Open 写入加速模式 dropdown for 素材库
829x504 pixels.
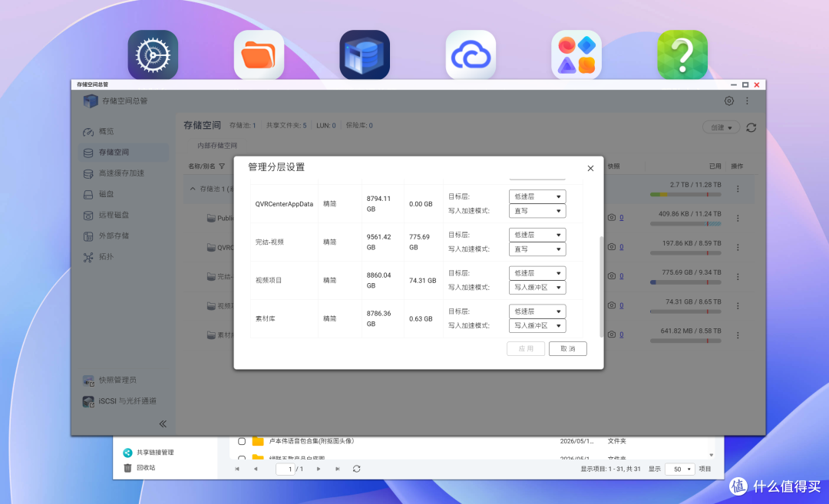click(537, 325)
